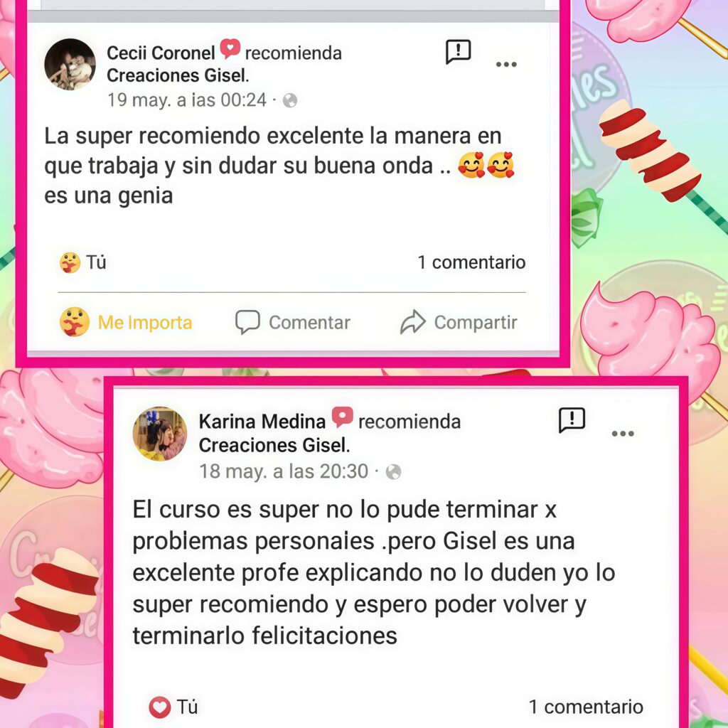Click globe privacy icon on 19 may. post
728x728 pixels.
(x=290, y=100)
